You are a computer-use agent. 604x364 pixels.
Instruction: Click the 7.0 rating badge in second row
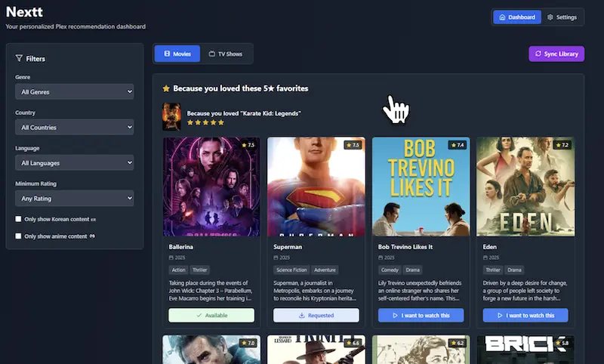248,343
